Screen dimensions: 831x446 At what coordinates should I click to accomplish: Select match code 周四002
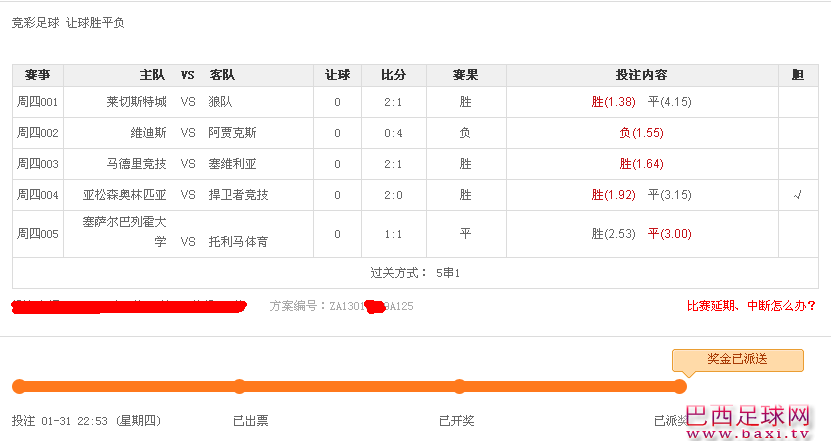[x=38, y=133]
